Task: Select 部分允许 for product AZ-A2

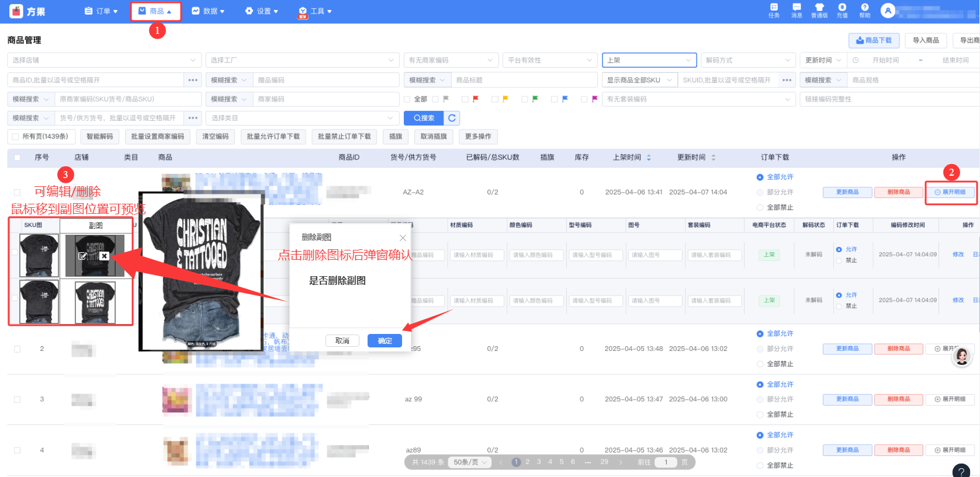Action: tap(760, 192)
